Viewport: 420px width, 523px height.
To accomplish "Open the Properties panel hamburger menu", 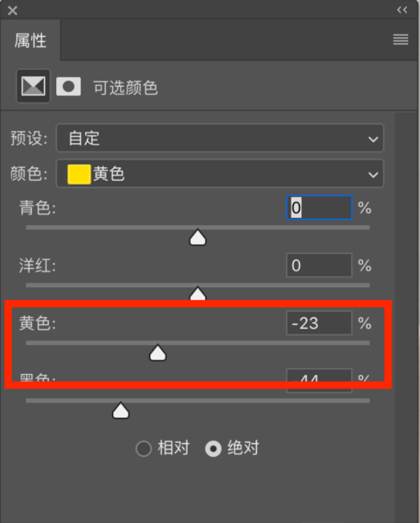I will tap(400, 40).
